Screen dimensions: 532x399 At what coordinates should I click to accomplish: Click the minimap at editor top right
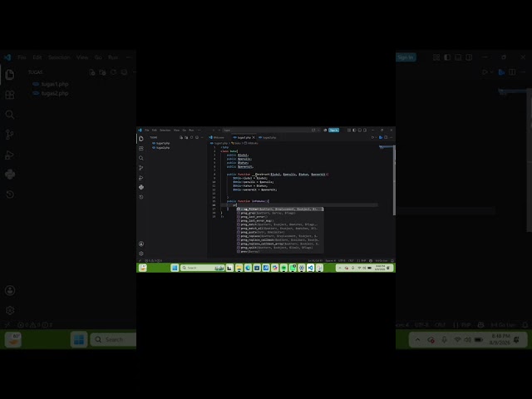pyautogui.click(x=386, y=147)
